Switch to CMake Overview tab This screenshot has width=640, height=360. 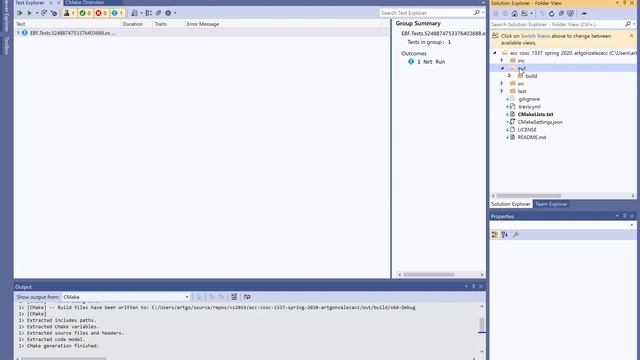tap(85, 2)
